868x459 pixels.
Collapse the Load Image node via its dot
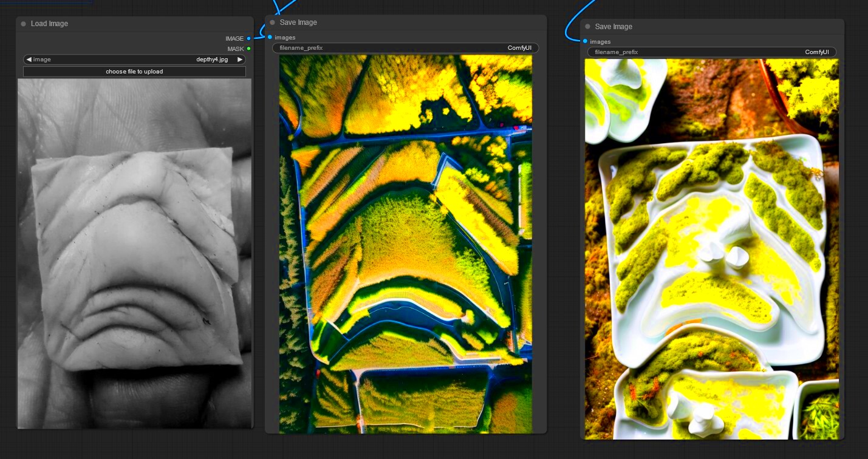(24, 24)
